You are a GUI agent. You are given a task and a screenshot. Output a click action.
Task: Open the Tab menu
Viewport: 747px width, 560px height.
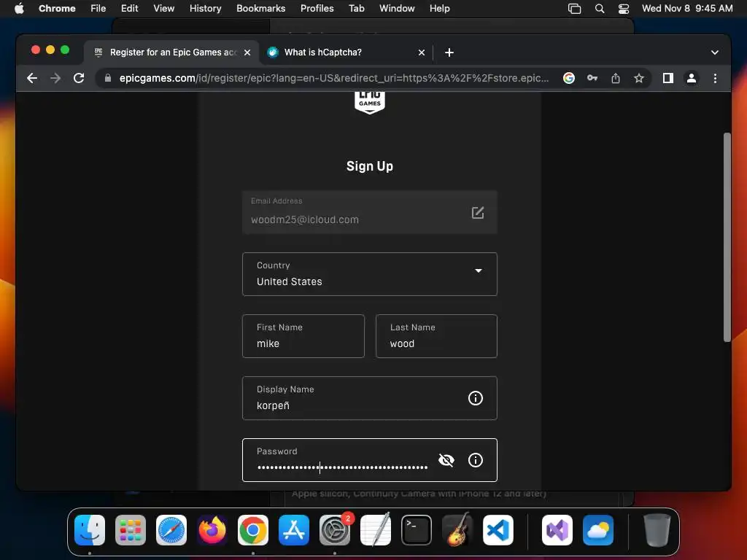356,9
